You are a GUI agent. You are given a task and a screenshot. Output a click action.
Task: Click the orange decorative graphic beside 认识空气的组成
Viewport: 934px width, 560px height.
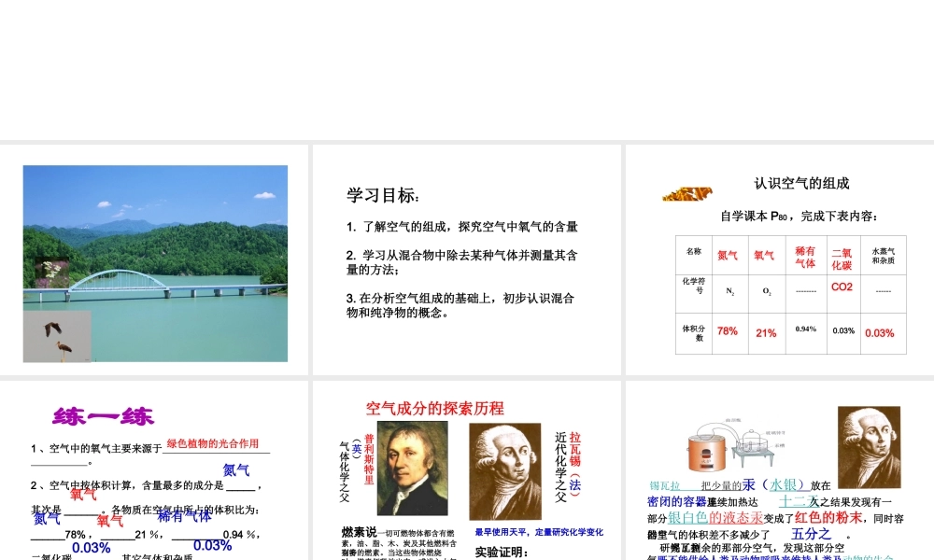[687, 193]
